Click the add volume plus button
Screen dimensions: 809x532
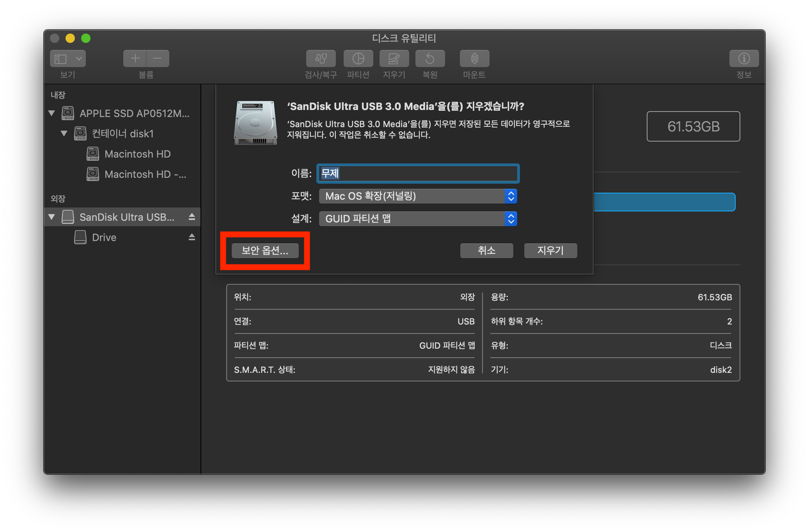pos(135,59)
